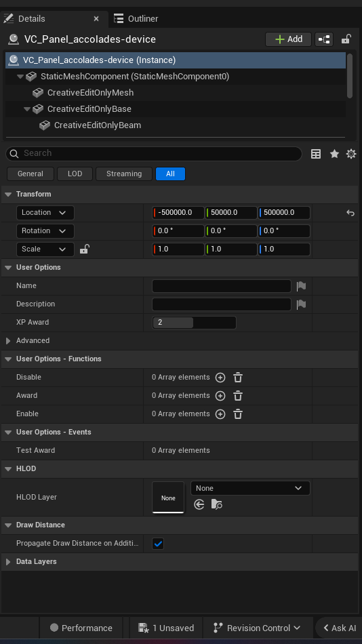Select the CreativeEditOnlyMesh component
This screenshot has width=362, height=644.
tap(90, 92)
